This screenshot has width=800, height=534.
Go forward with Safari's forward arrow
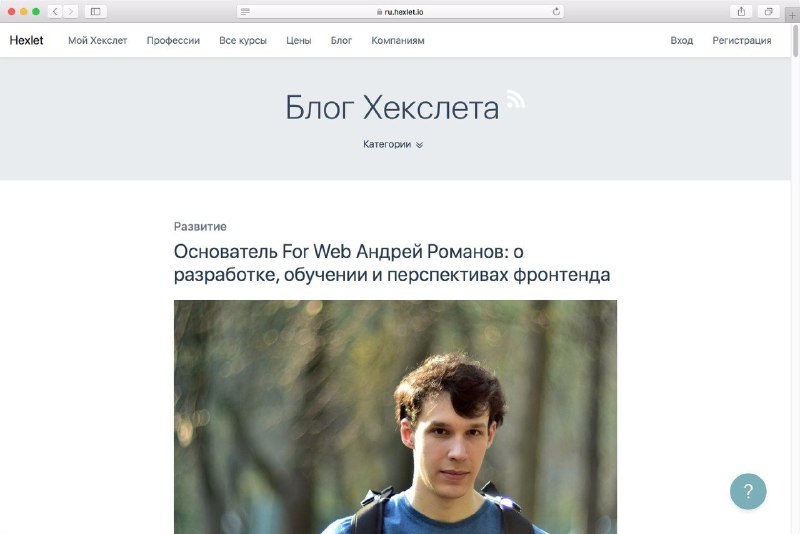coord(70,11)
